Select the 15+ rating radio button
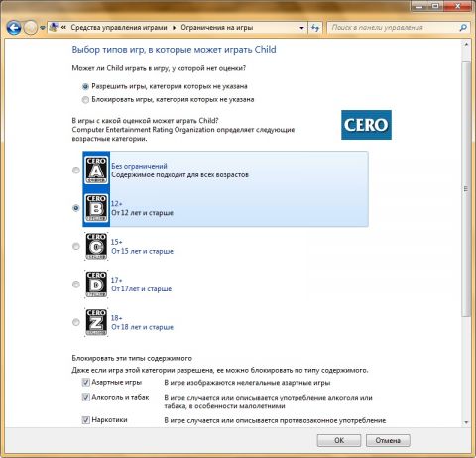 tap(76, 246)
